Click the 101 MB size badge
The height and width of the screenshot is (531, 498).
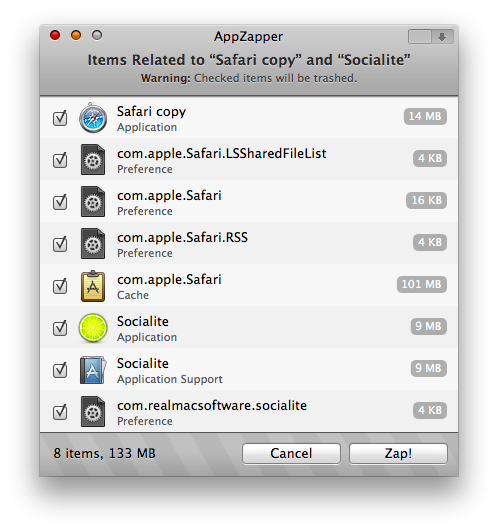tap(422, 284)
